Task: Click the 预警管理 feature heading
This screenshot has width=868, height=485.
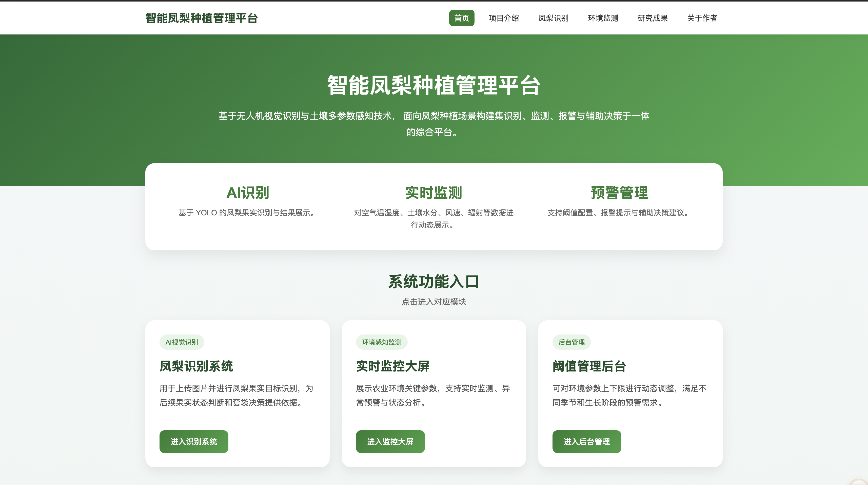Action: 619,193
